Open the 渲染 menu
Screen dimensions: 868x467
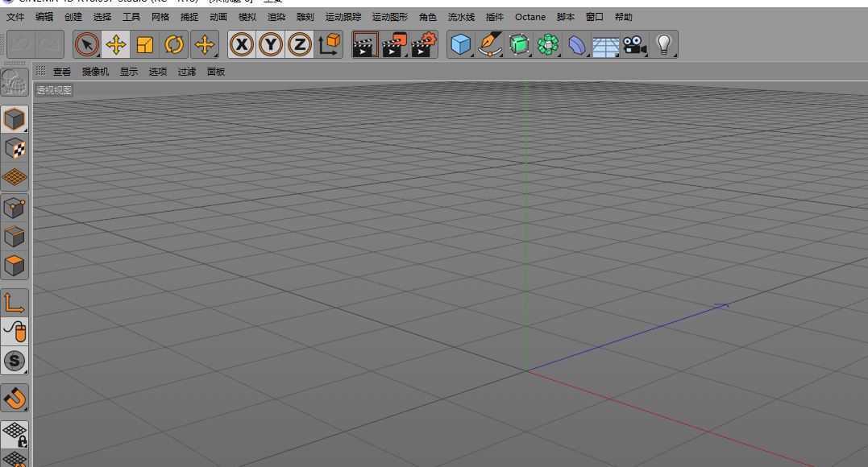[276, 17]
